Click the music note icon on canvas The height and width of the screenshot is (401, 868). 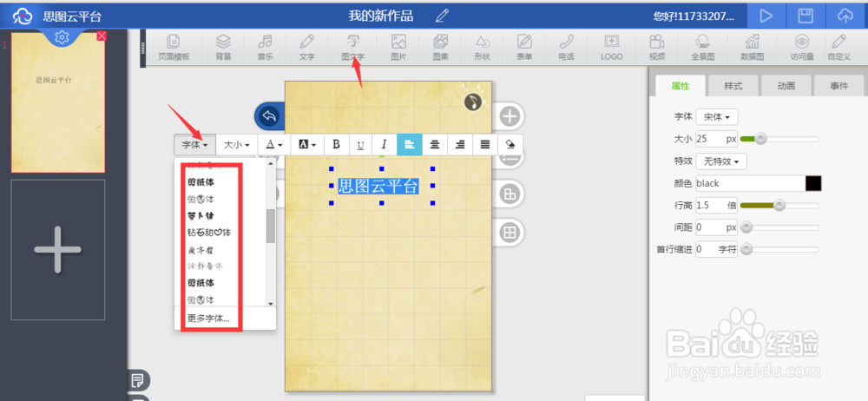pyautogui.click(x=472, y=102)
